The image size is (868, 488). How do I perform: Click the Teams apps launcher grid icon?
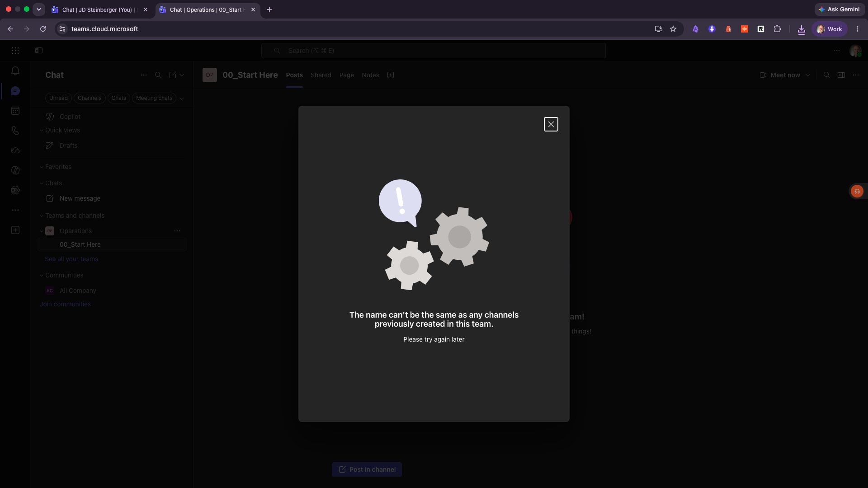coord(15,51)
